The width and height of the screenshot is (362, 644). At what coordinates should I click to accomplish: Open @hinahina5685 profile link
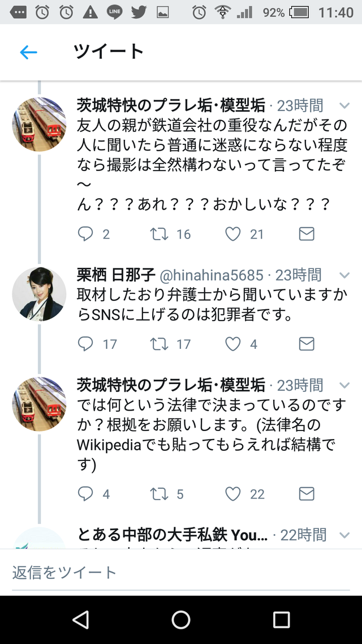211,275
